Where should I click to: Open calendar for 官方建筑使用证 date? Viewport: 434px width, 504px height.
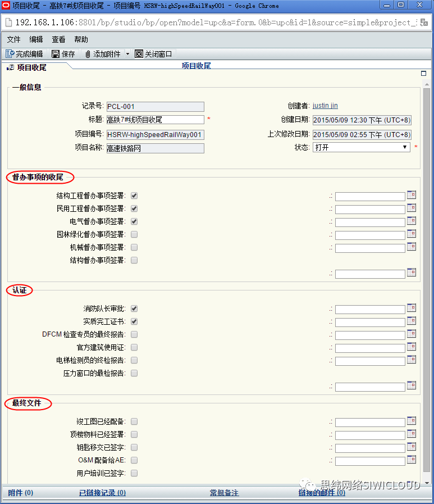coord(411,347)
